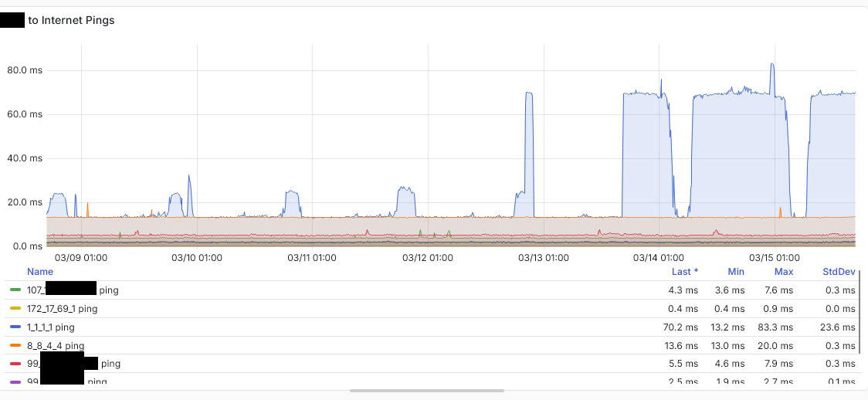Click the 03/11 01:00 x-axis label
This screenshot has width=868, height=400.
click(x=313, y=258)
